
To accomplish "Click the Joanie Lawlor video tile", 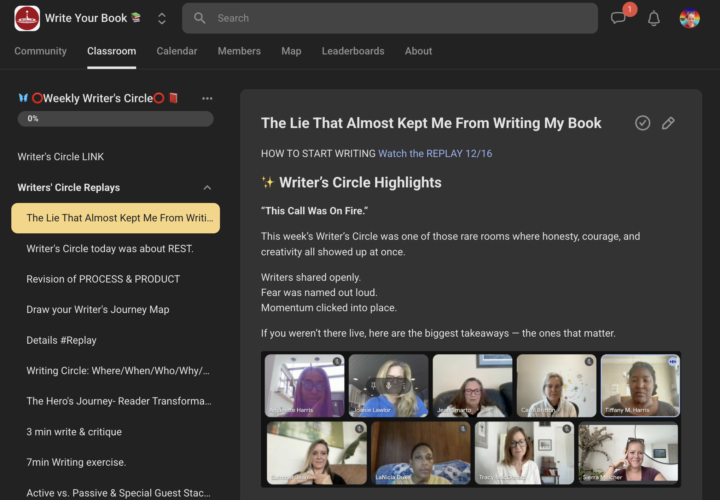I will click(x=388, y=386).
